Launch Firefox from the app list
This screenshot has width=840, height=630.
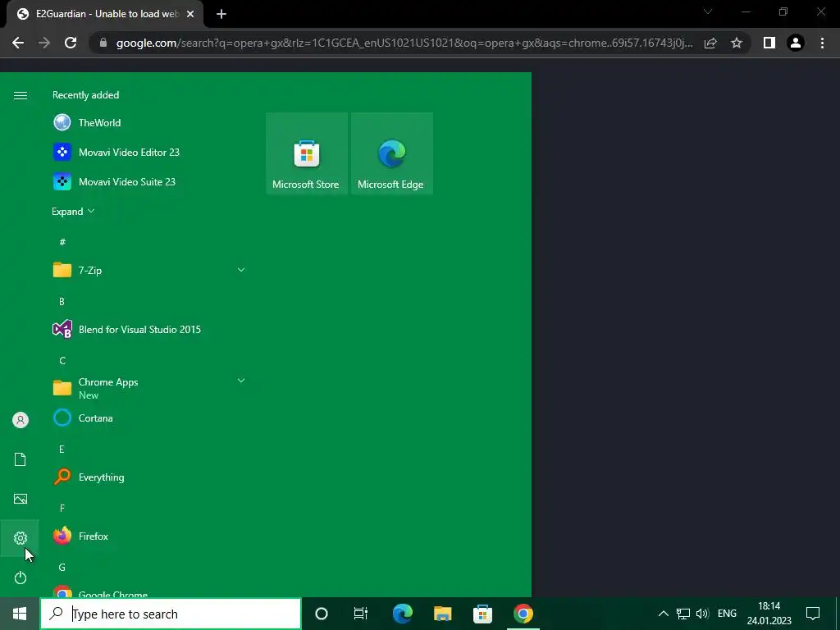[149, 536]
